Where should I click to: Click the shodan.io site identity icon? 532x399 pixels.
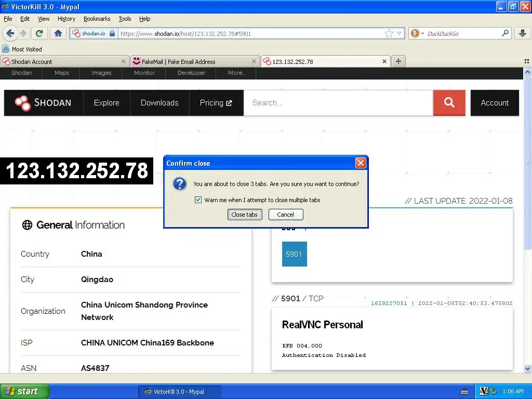(x=76, y=33)
